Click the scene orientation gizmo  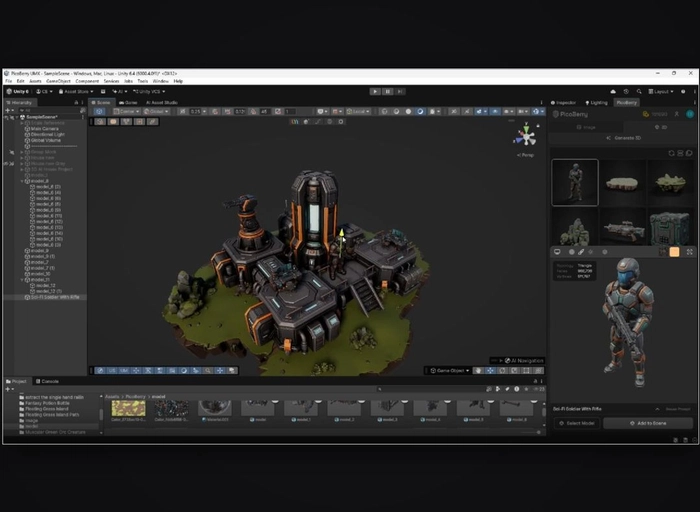tap(526, 136)
